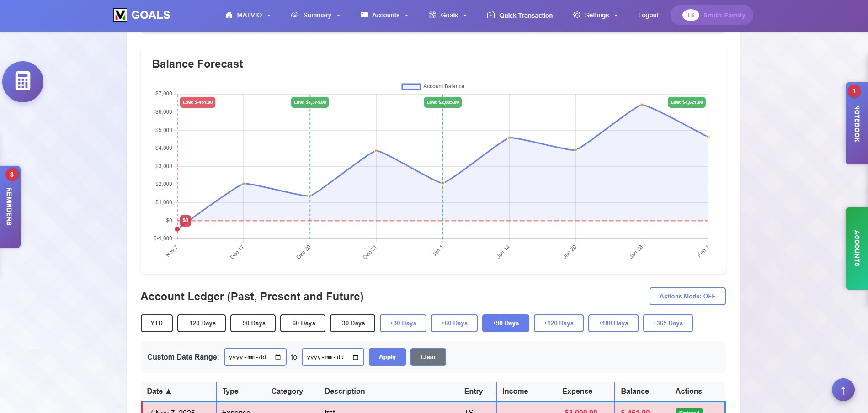Expand the Settings dropdown menu

(x=596, y=15)
